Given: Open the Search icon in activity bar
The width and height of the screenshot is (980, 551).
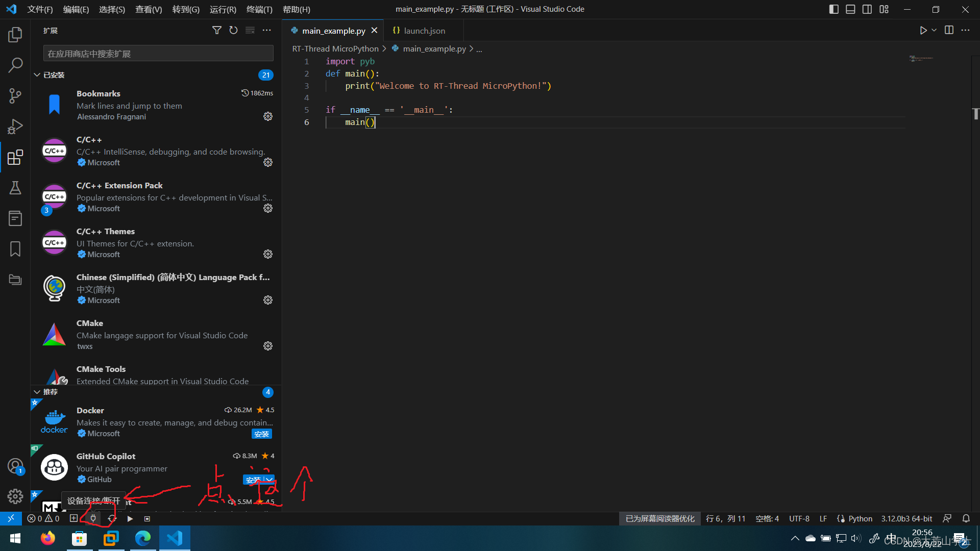Looking at the screenshot, I should [15, 65].
